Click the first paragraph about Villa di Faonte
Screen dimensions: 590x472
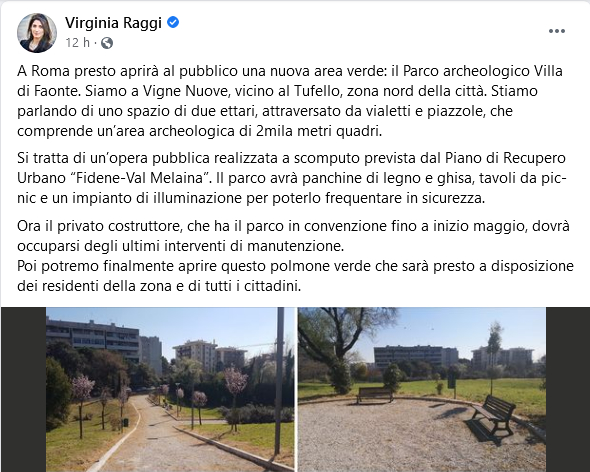pyautogui.click(x=290, y=101)
